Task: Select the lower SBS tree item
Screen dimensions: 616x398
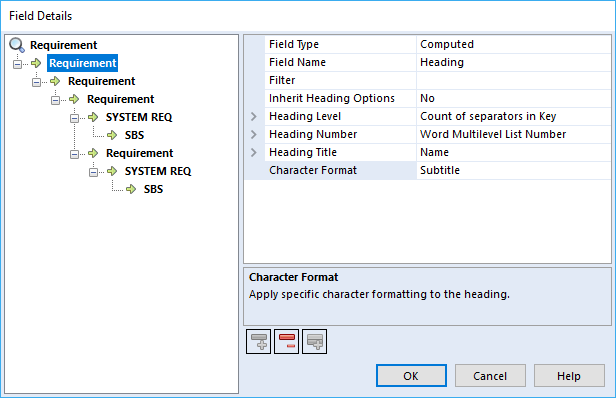Action: 153,189
